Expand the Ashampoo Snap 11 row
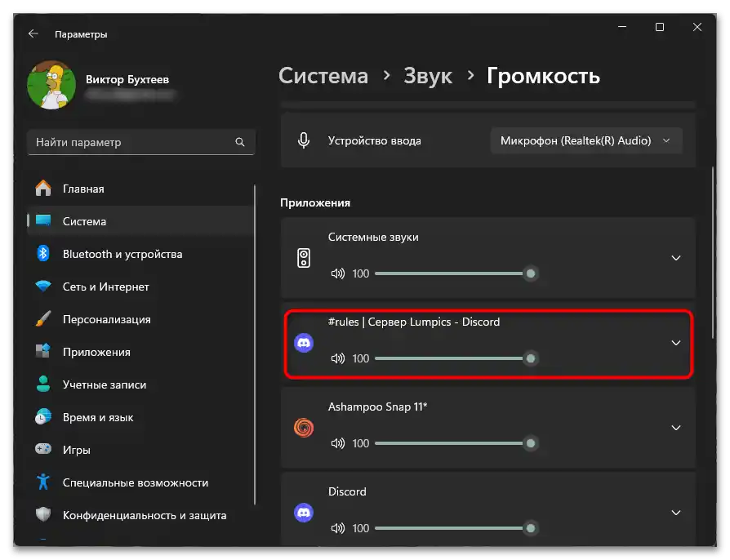 [x=676, y=428]
